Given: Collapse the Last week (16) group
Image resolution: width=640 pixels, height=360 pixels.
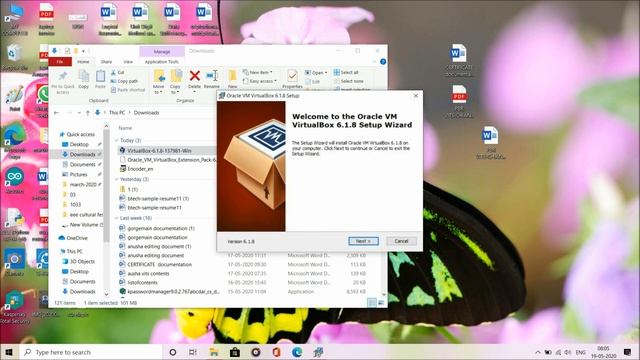Looking at the screenshot, I should pyautogui.click(x=117, y=218).
